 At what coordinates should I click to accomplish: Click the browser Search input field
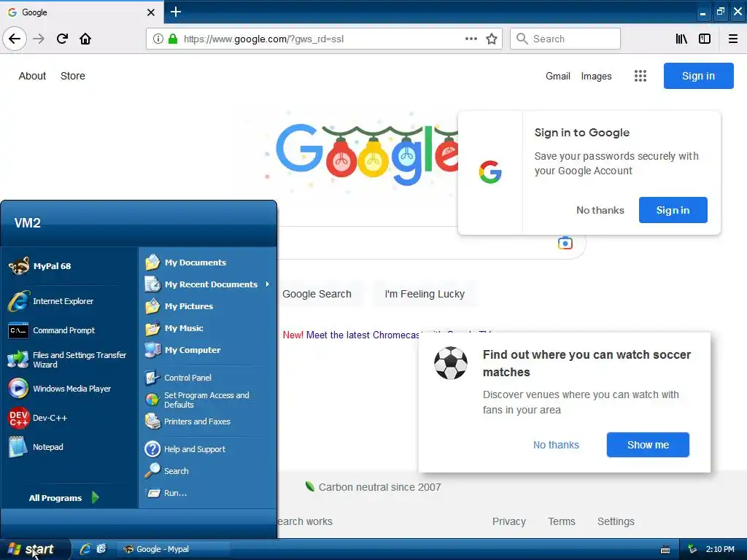coord(565,39)
